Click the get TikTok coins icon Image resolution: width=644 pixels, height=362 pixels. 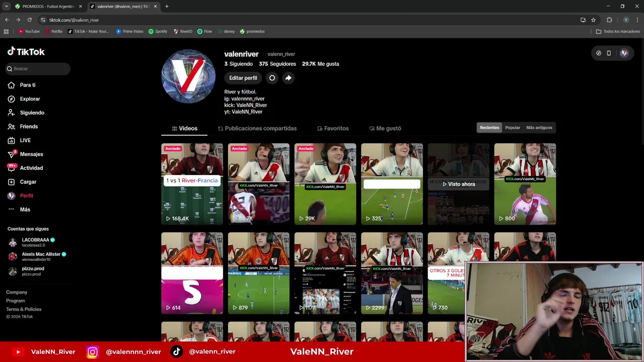[598, 53]
